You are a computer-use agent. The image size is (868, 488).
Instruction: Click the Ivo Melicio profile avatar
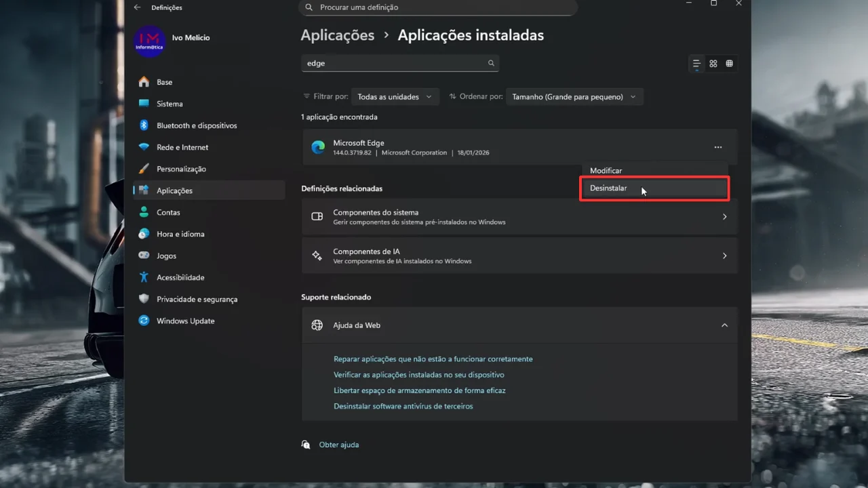click(x=149, y=42)
